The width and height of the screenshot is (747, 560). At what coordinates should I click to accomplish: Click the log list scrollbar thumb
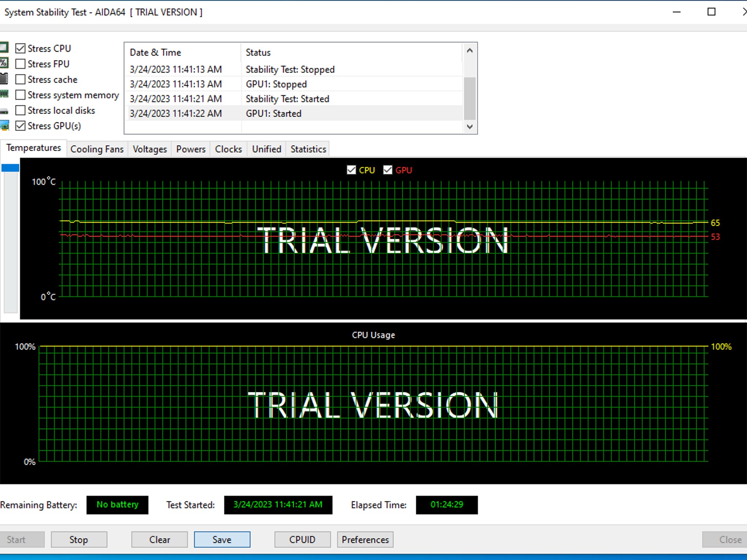coord(470,98)
